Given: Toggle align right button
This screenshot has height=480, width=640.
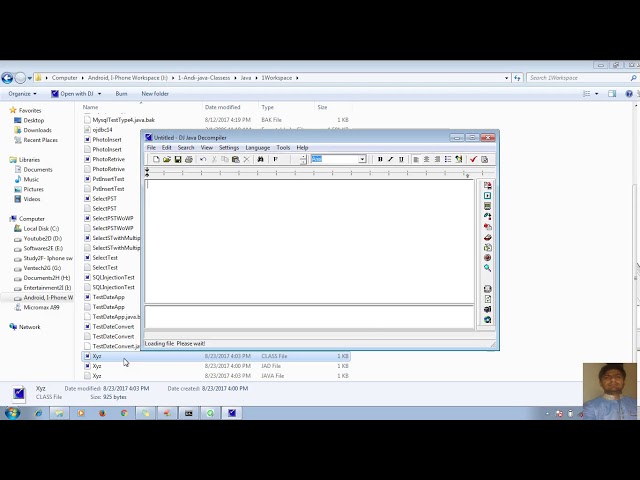Looking at the screenshot, I should point(437,159).
